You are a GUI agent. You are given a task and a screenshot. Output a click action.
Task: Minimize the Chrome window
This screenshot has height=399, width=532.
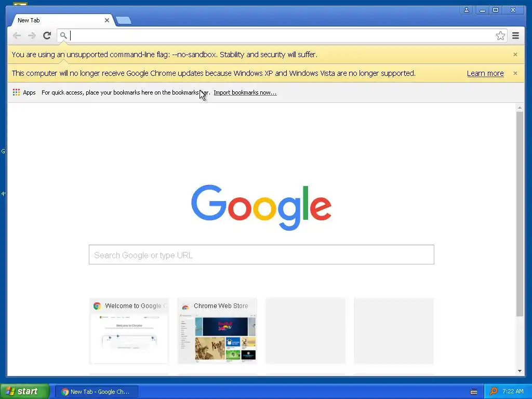click(x=482, y=10)
